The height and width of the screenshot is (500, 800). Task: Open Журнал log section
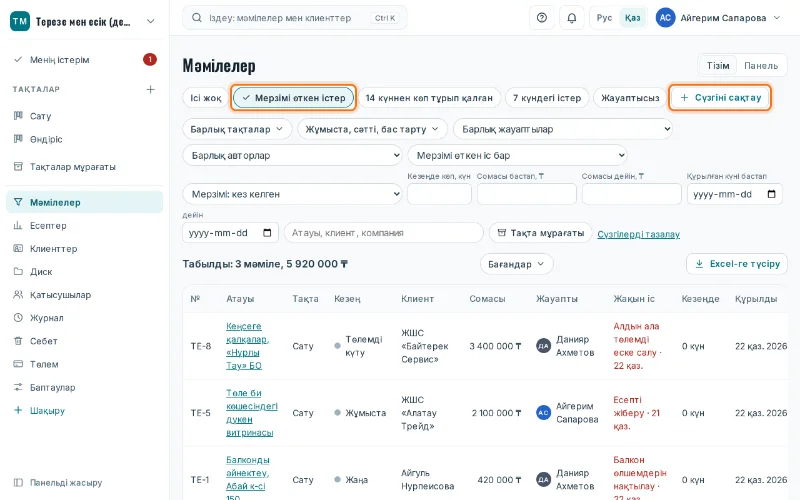point(46,318)
